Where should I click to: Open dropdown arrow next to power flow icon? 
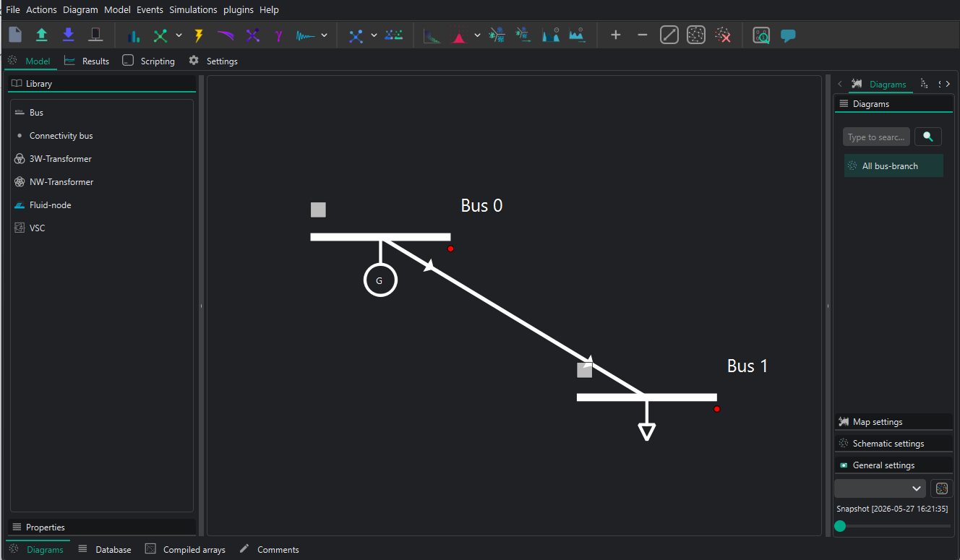(179, 35)
